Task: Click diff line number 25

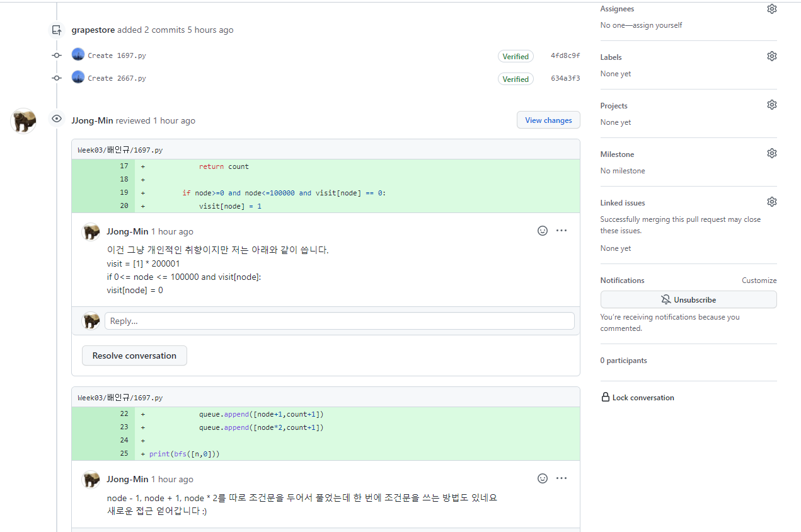Action: click(124, 454)
